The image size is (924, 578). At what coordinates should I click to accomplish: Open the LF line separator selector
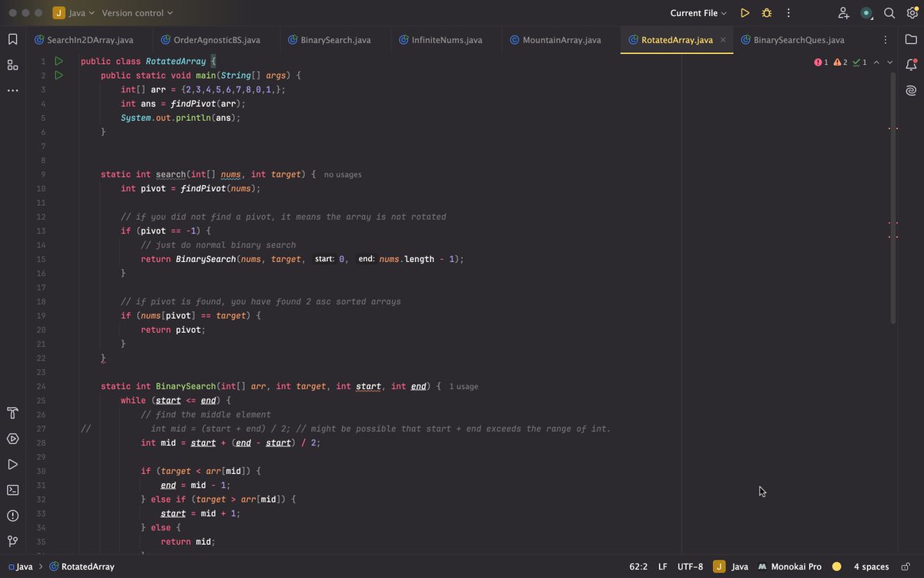[x=662, y=566]
